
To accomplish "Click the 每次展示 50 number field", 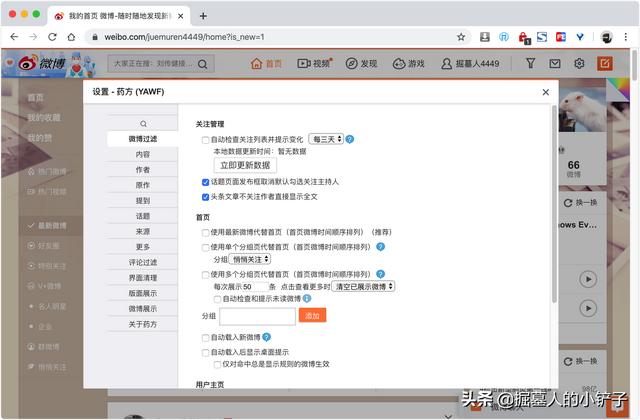I will (x=256, y=287).
